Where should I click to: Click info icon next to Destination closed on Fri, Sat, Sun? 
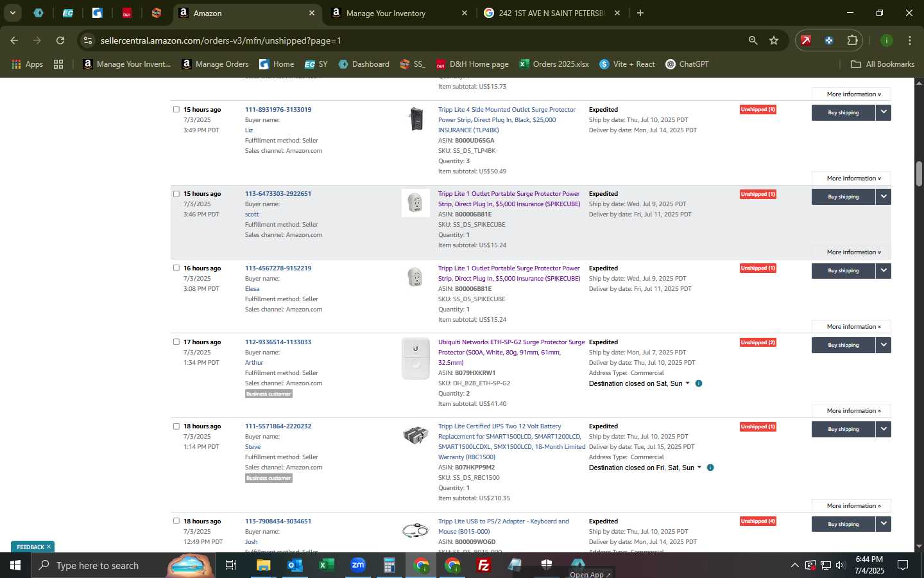710,468
